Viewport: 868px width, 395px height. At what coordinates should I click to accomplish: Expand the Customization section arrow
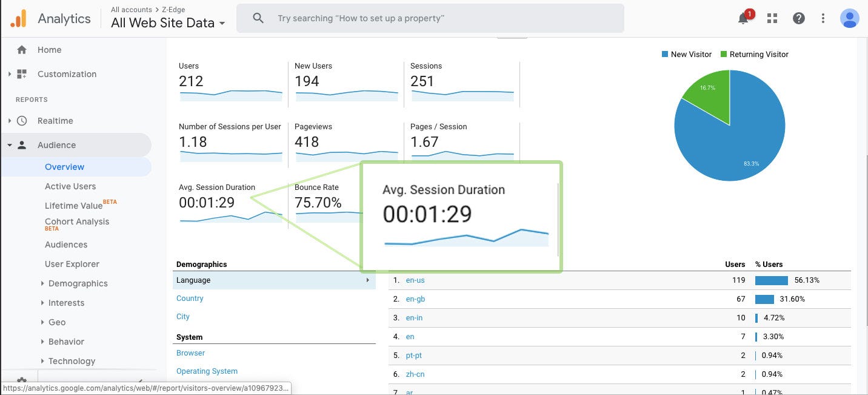9,74
